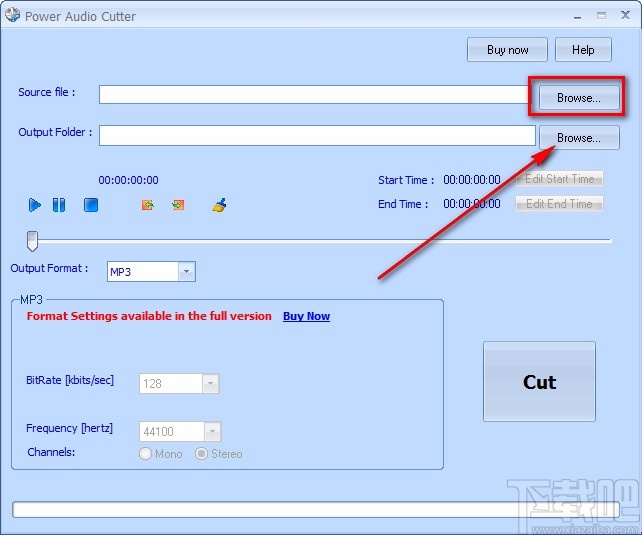The height and width of the screenshot is (535, 642).
Task: Open the Buy now button
Action: coord(507,50)
